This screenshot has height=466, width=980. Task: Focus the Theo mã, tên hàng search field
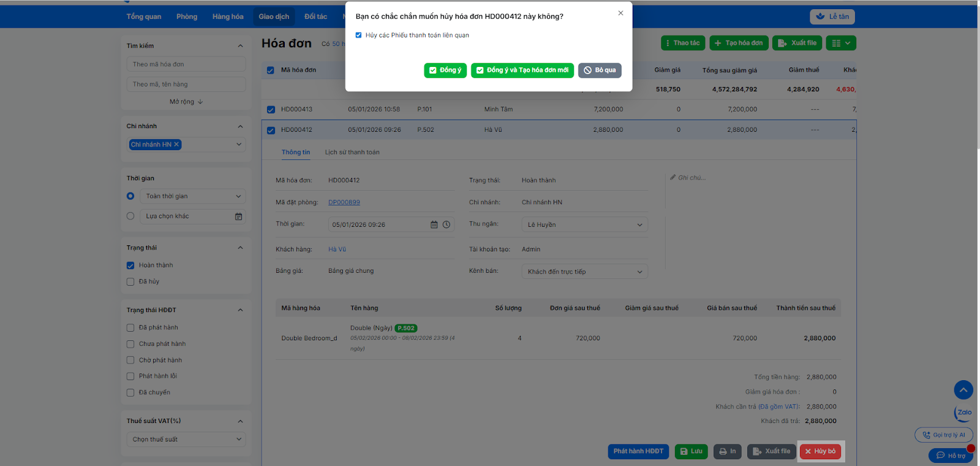(x=186, y=85)
